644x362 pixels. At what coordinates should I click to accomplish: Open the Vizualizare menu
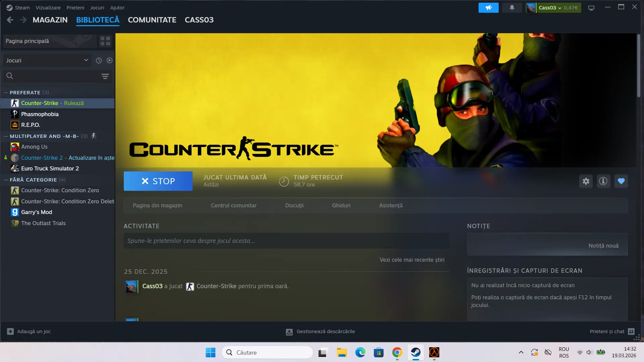coord(48,8)
